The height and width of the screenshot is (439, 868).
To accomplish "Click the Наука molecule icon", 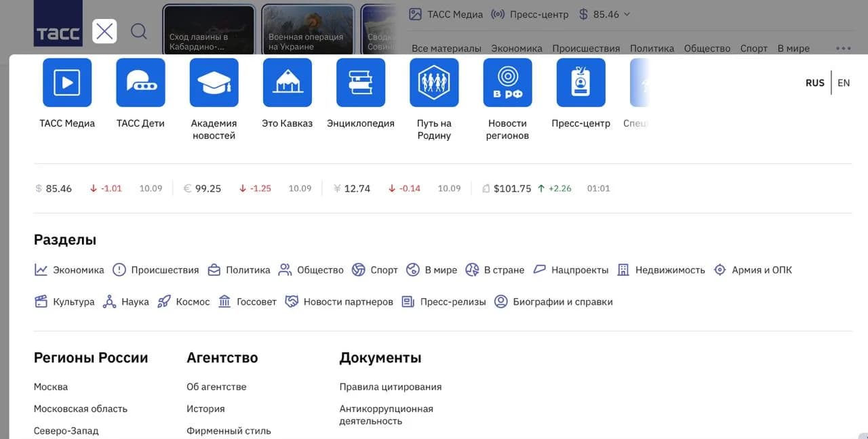I will 109,301.
